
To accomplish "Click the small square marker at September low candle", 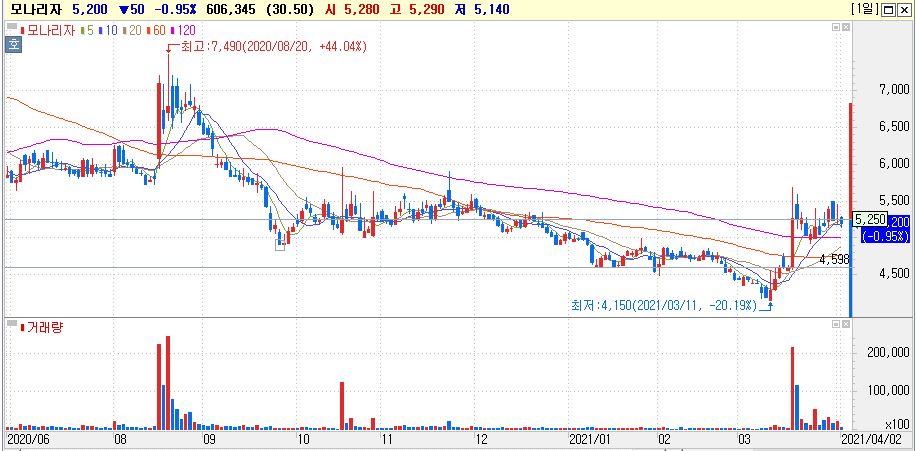I will (x=280, y=246).
